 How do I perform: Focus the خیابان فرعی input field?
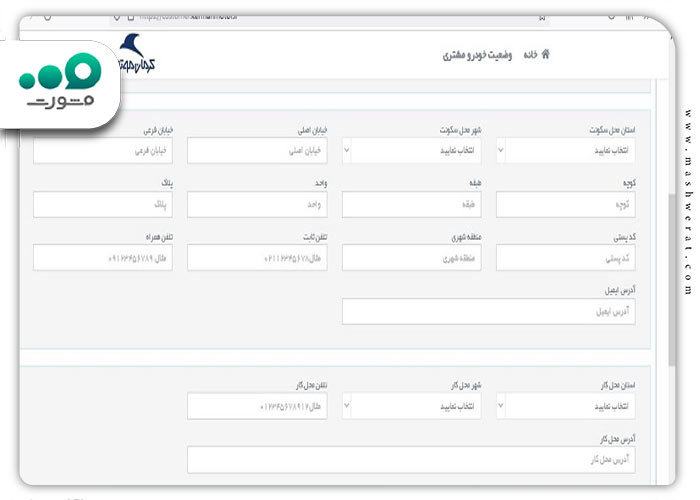coord(103,150)
